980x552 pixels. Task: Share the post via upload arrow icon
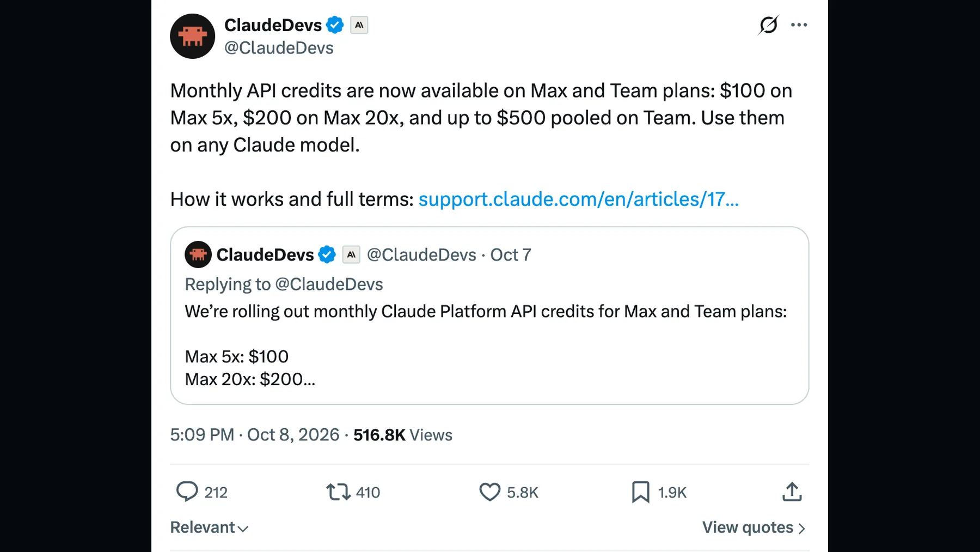click(792, 492)
